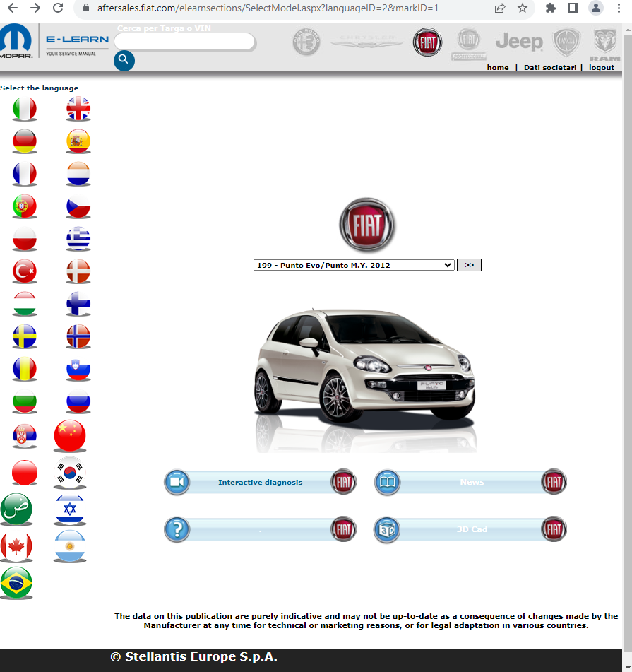The width and height of the screenshot is (632, 672).
Task: Open the Dati societari link
Action: pos(550,68)
